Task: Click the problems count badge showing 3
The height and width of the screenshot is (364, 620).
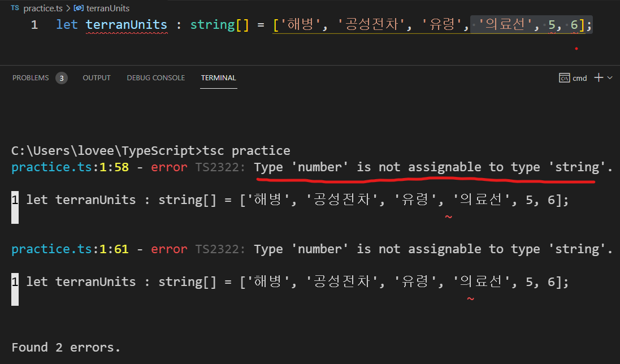Action: [62, 77]
